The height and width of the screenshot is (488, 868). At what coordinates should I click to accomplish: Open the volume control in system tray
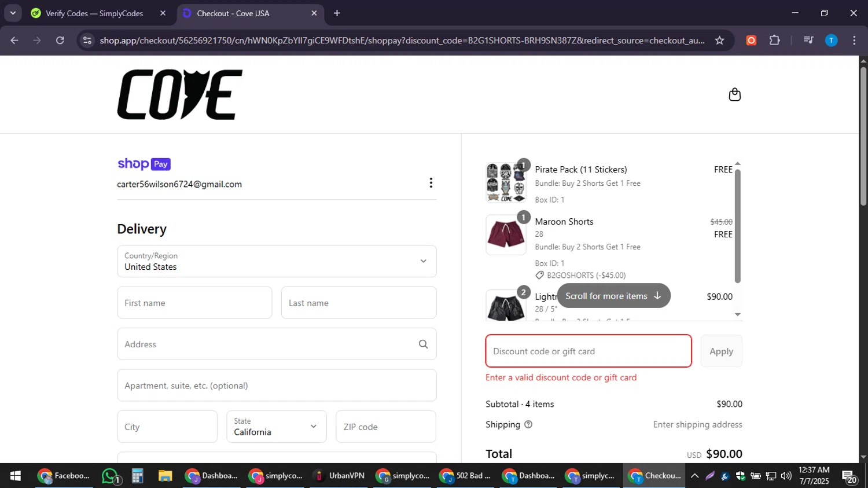click(786, 476)
